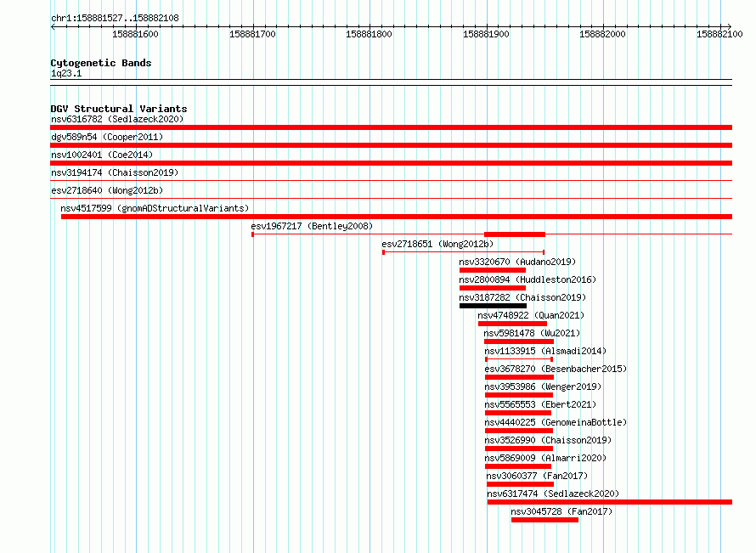Click ruler position 158882000
756x553 pixels.
click(x=603, y=34)
